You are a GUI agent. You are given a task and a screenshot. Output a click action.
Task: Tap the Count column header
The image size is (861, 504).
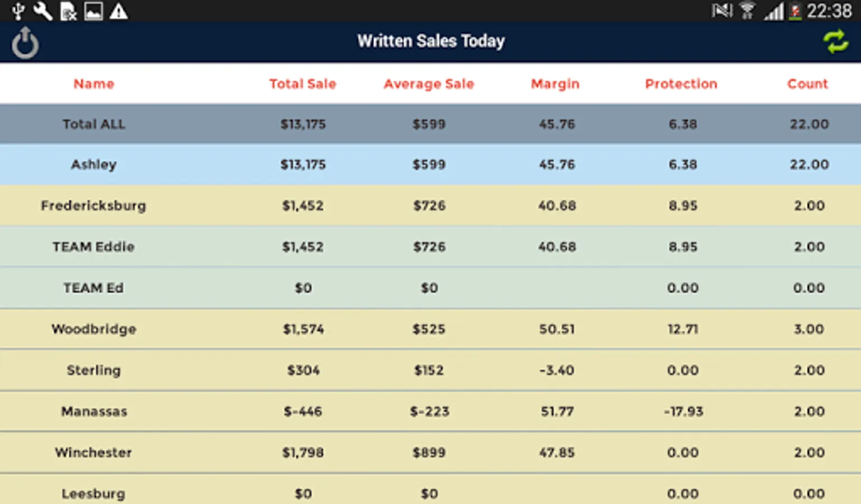(807, 84)
